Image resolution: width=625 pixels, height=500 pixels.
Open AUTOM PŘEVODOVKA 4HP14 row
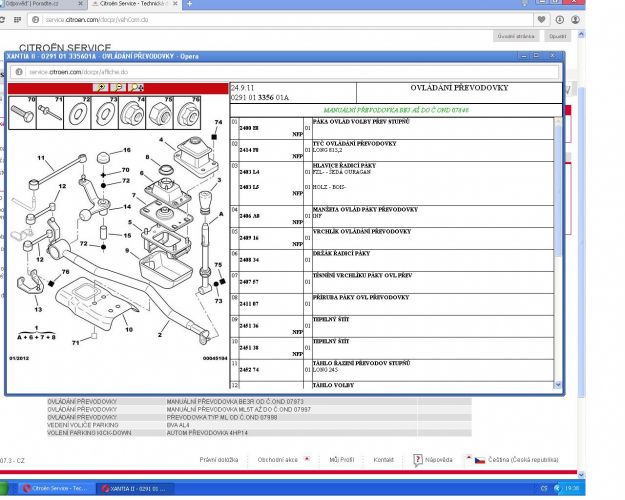click(259, 433)
